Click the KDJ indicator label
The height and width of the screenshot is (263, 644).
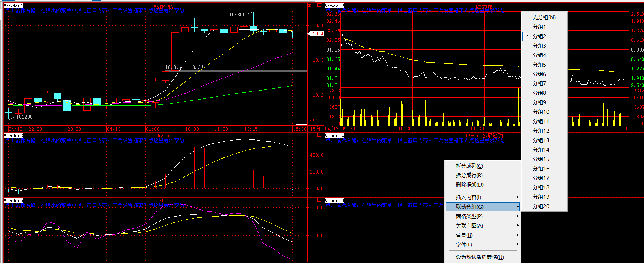163,201
